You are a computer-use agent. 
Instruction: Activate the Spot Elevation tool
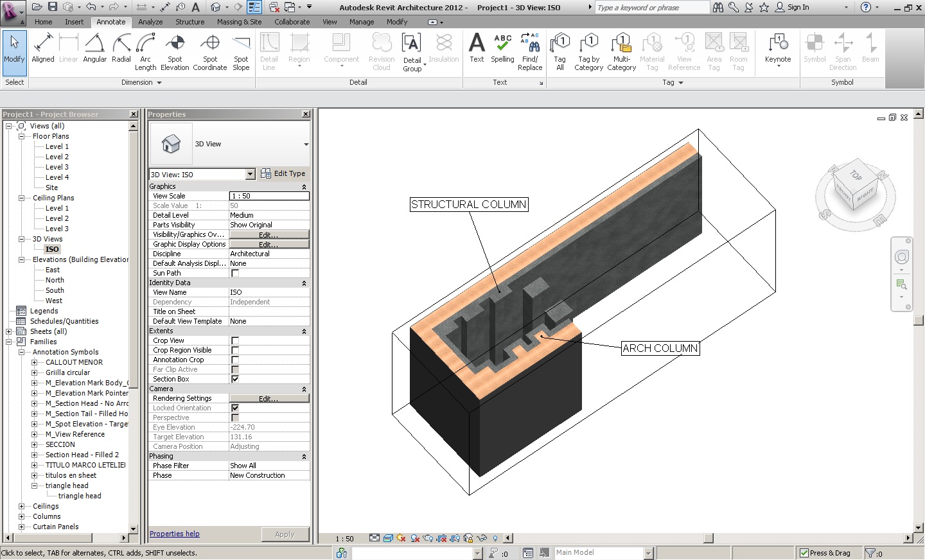175,51
